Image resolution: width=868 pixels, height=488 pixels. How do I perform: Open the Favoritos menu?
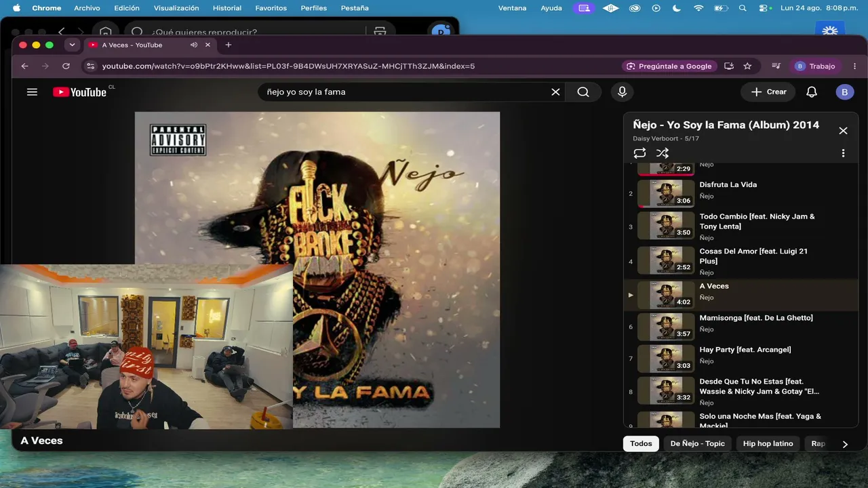[x=271, y=8]
